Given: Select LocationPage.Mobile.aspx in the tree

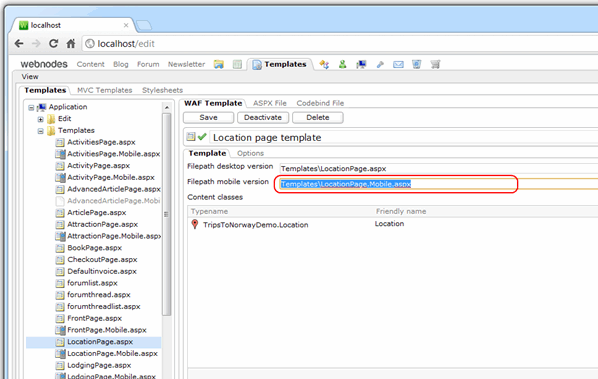Looking at the screenshot, I should [113, 354].
